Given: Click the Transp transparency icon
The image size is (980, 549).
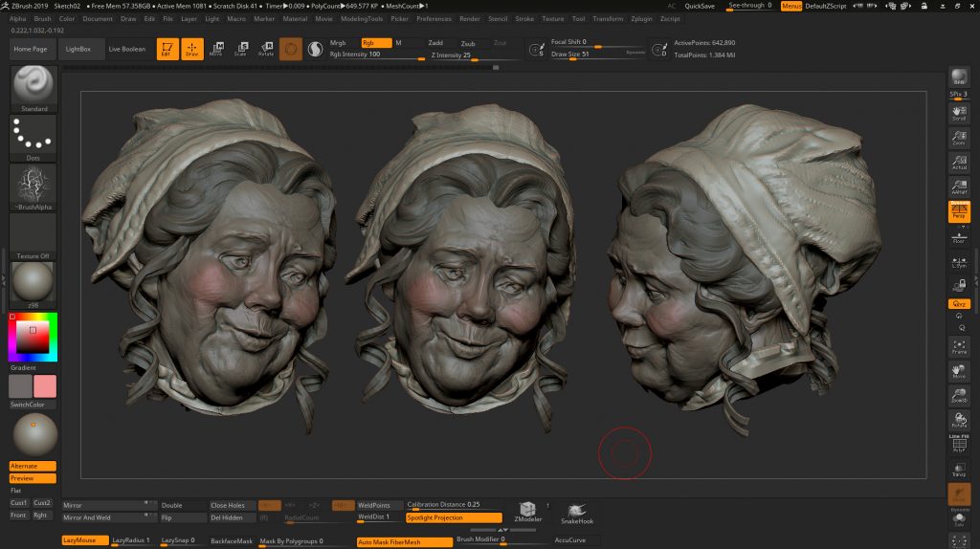Looking at the screenshot, I should point(959,470).
